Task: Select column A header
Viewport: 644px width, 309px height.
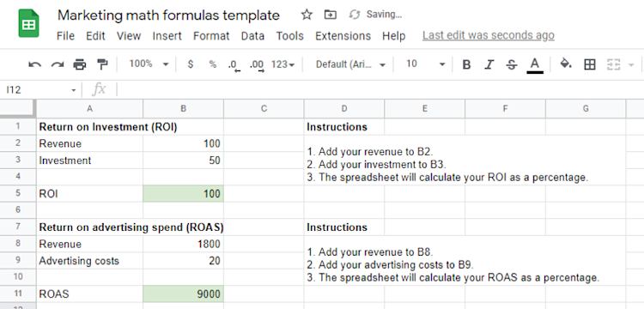Action: (x=89, y=109)
